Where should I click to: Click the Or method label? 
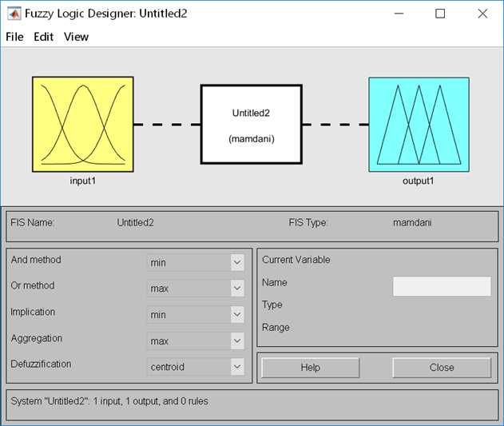(x=33, y=285)
